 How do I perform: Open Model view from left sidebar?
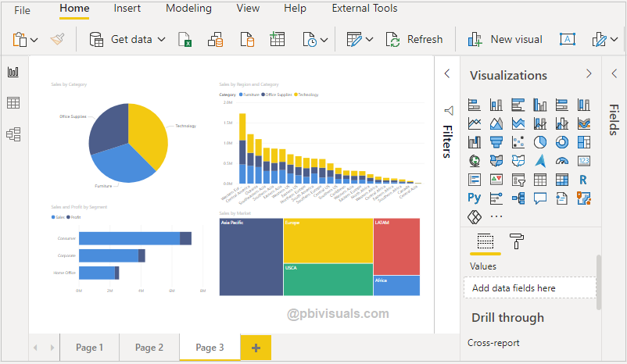(x=13, y=134)
